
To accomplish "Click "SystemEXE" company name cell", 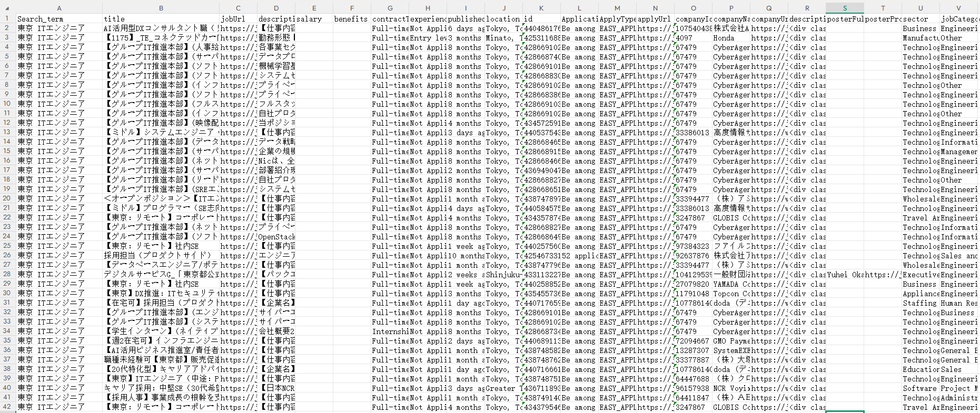I will [x=731, y=350].
